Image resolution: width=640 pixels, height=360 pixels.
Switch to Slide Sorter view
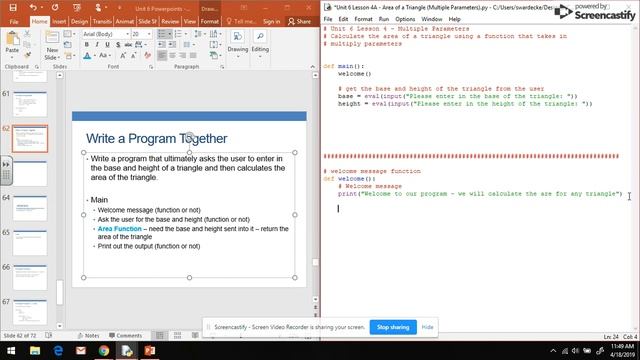[177, 336]
